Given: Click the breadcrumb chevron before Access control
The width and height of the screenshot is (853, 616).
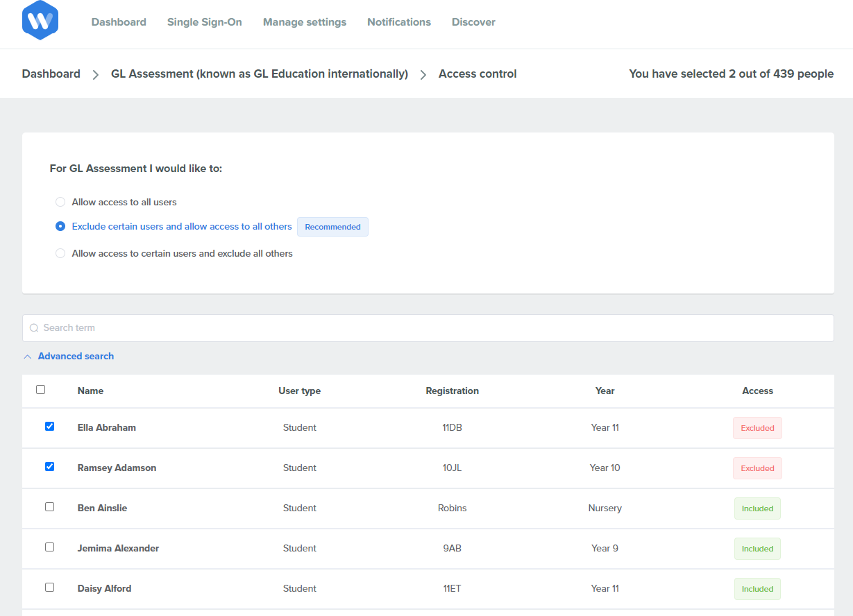Looking at the screenshot, I should click(x=423, y=74).
